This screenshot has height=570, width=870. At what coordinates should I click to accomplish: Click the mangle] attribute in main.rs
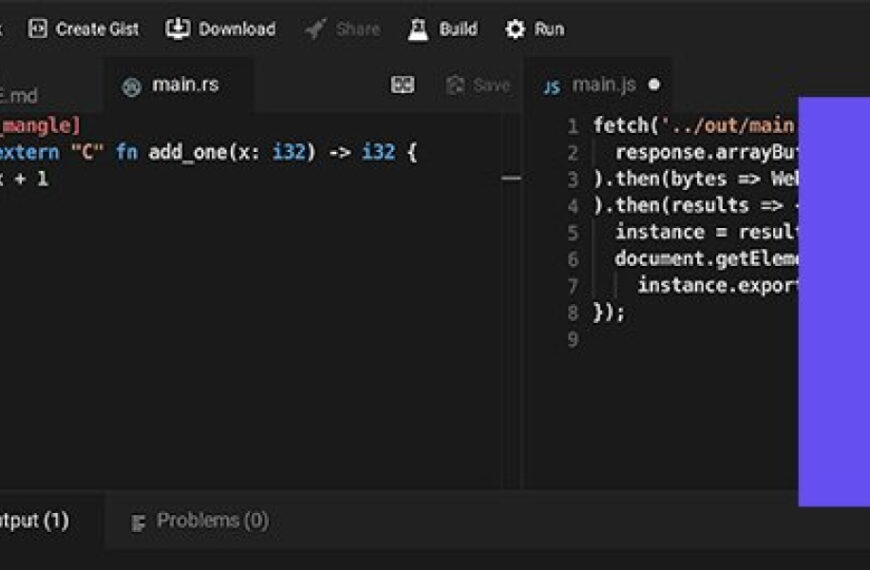pos(40,125)
